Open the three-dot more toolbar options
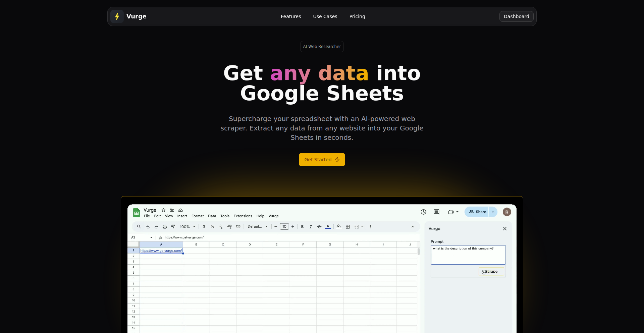Screen dimensions: 644x333 (370, 227)
